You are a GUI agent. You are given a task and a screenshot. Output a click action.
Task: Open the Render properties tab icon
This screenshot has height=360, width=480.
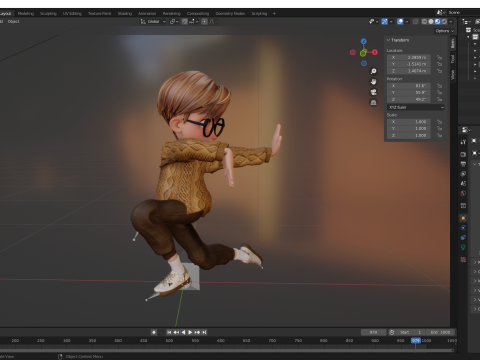[463, 154]
